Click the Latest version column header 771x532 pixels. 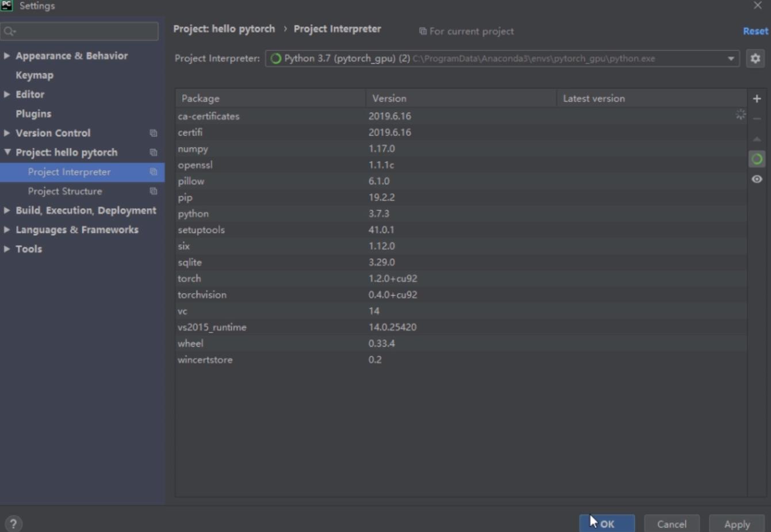click(652, 98)
